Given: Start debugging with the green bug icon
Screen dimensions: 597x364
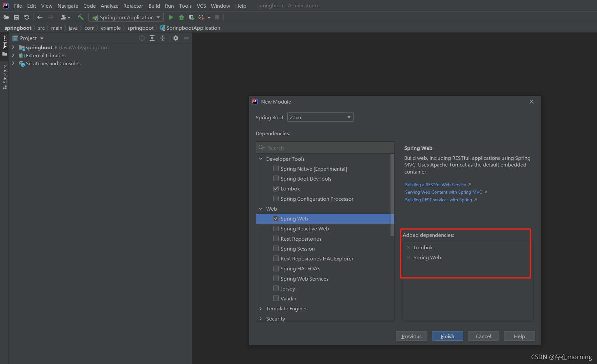Looking at the screenshot, I should tap(182, 17).
